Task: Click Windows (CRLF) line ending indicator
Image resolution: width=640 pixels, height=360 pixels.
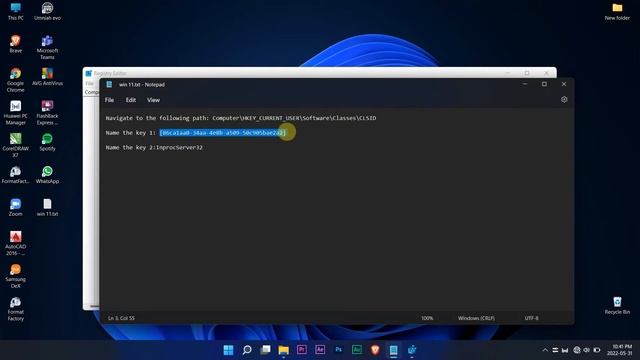Action: tap(476, 318)
